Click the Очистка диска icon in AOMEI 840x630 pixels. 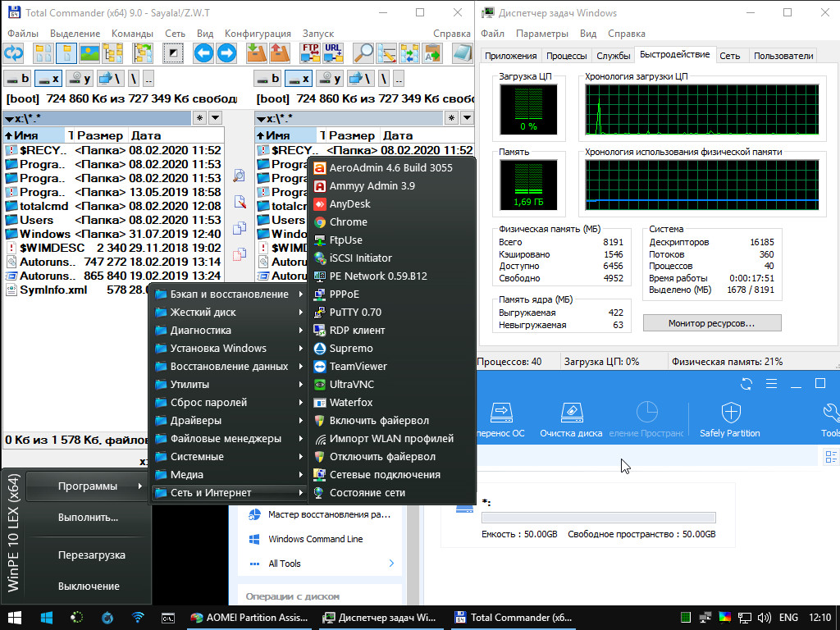tap(571, 413)
